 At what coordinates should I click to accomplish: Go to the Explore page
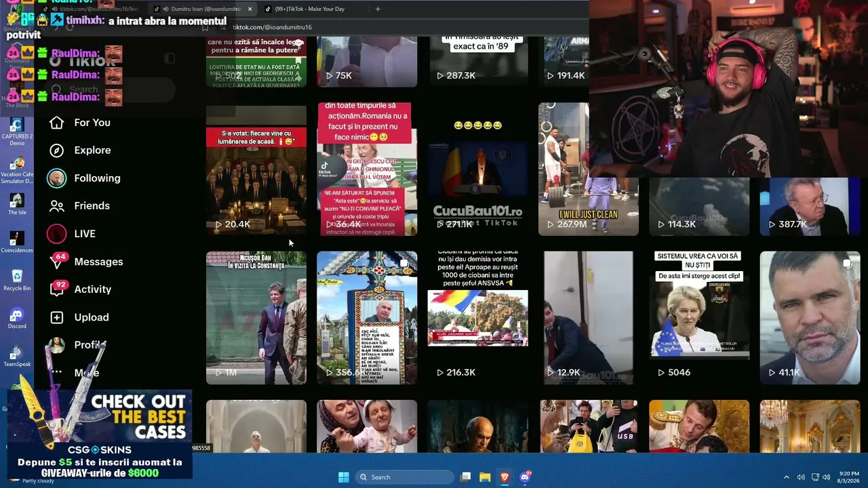(x=79, y=150)
